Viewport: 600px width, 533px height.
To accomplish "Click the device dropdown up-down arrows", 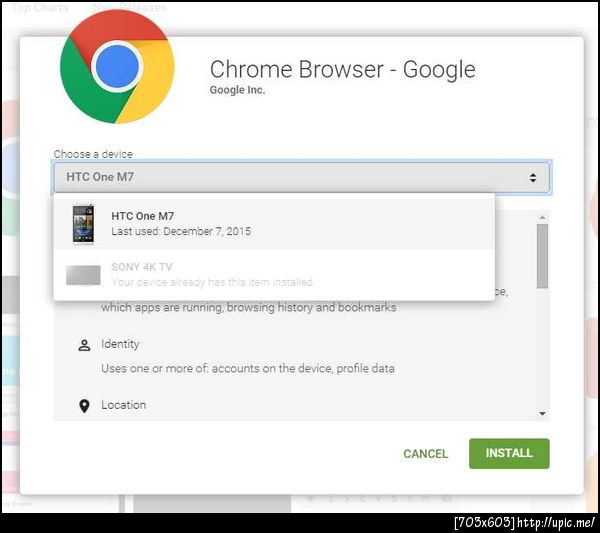I will [x=533, y=178].
